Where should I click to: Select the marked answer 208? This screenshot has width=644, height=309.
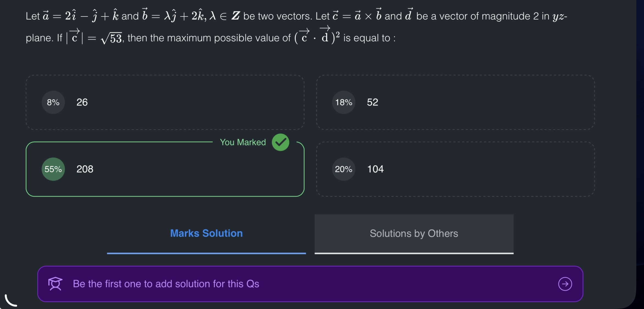(85, 169)
